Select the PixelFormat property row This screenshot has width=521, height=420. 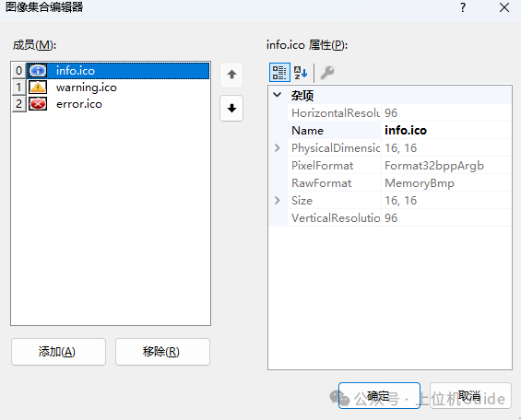(x=399, y=166)
